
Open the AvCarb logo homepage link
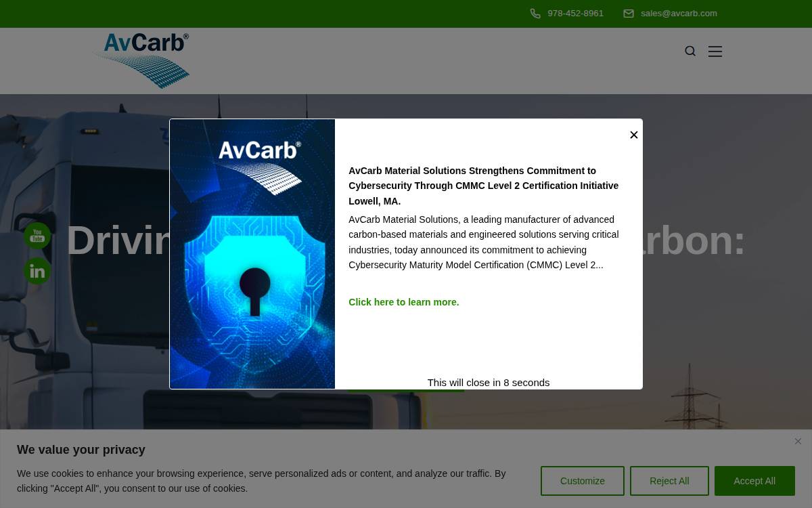(141, 60)
